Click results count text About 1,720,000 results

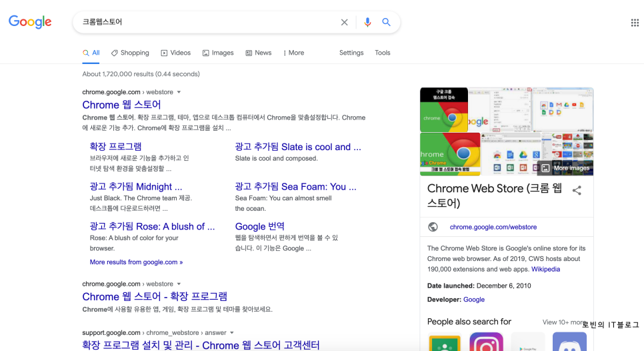141,74
